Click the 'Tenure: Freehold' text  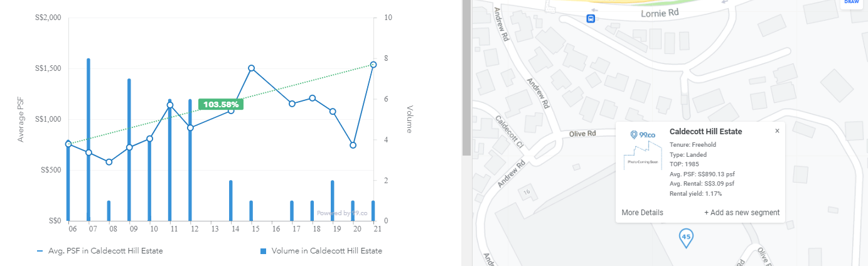[x=693, y=145]
